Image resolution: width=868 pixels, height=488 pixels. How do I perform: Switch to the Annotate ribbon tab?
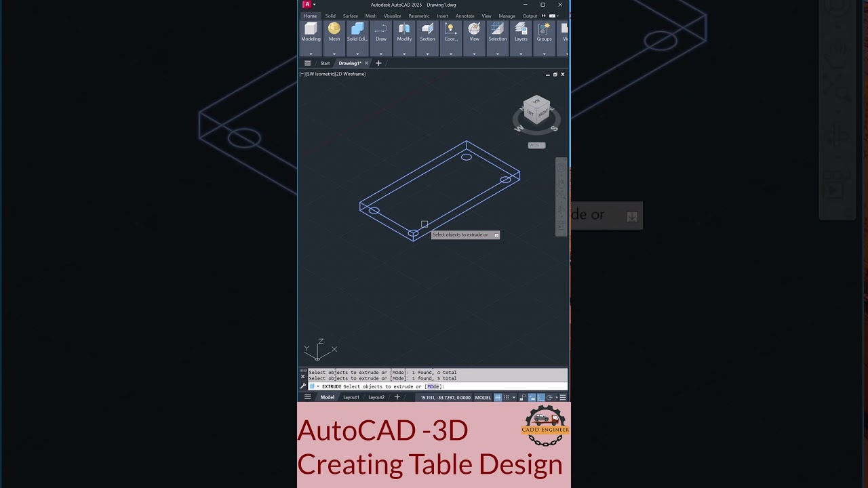[x=465, y=16]
